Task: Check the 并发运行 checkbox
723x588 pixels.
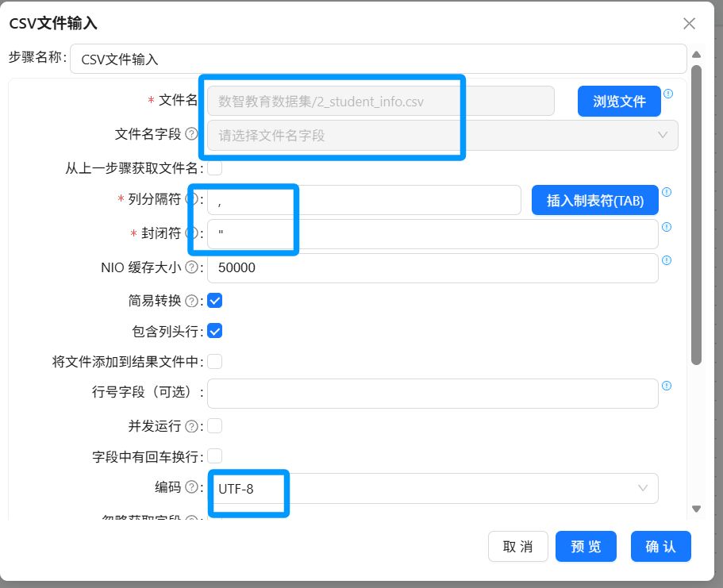Action: (215, 425)
